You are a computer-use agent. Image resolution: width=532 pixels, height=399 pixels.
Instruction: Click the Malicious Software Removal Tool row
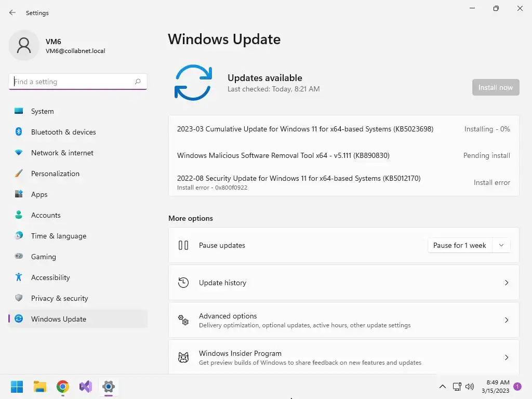[343, 155]
